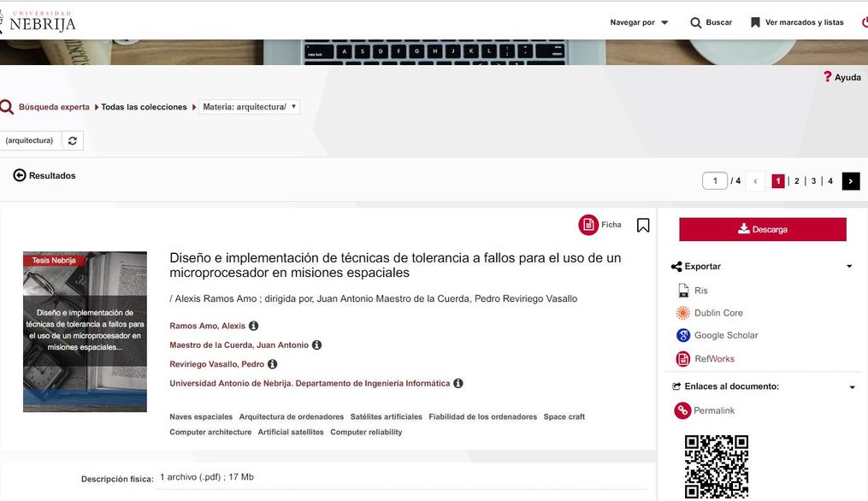Viewport: 868px width, 501px height.
Task: Click the Universidad Nebrija logo
Action: pos(38,21)
